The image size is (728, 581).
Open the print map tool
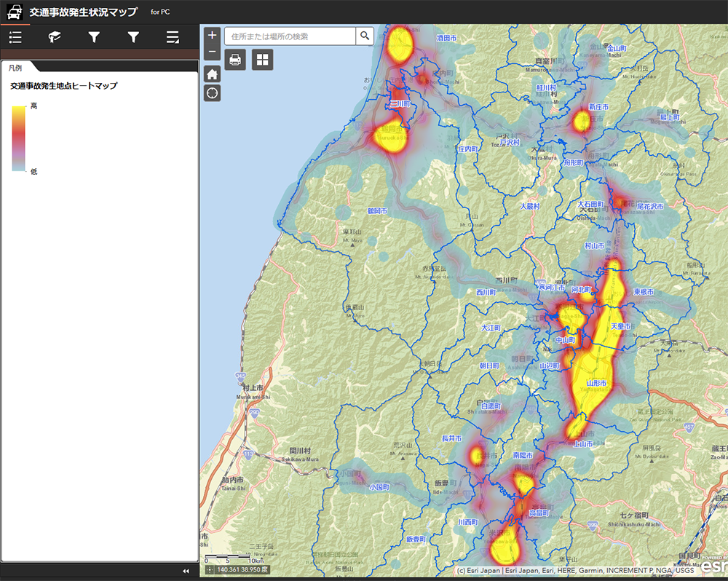[235, 60]
